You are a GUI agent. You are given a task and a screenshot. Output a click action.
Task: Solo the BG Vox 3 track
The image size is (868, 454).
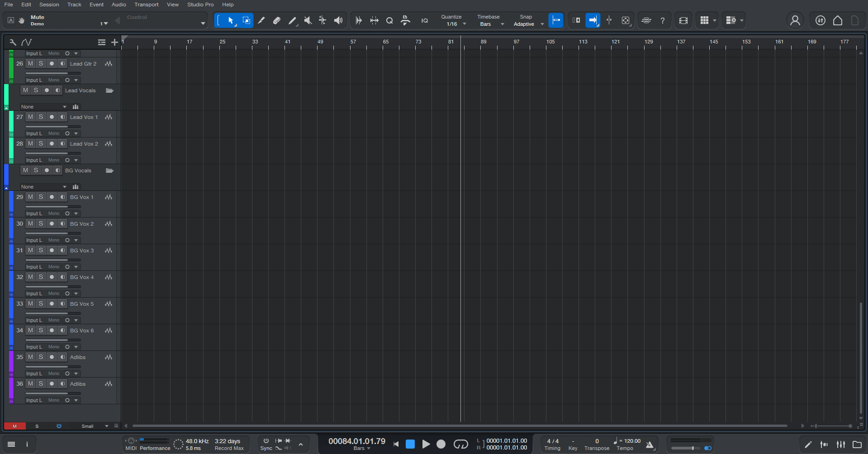click(x=41, y=250)
